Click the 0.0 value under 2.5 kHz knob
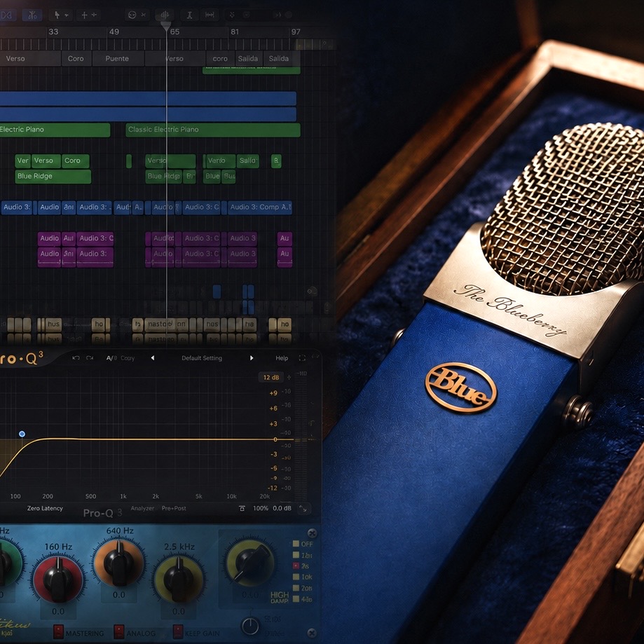This screenshot has width=644, height=644. [179, 612]
